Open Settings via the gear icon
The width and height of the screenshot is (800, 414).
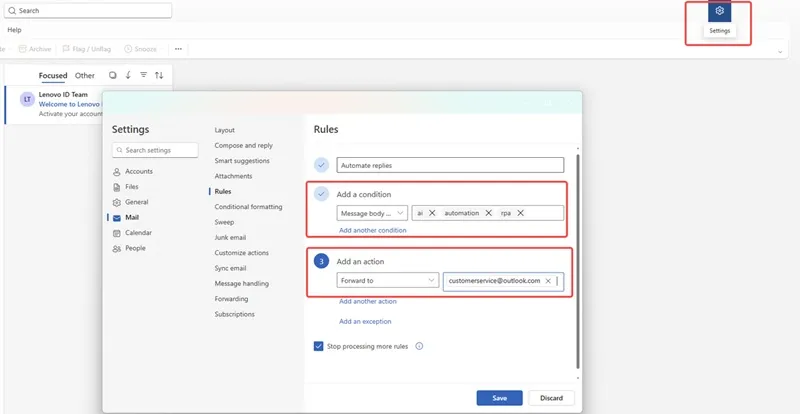(719, 11)
